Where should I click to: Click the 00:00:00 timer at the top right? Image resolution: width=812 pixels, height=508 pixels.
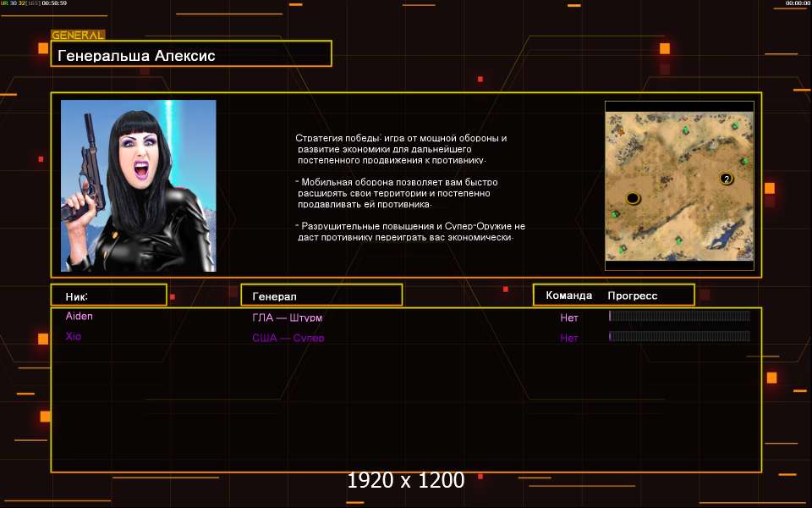(798, 3)
